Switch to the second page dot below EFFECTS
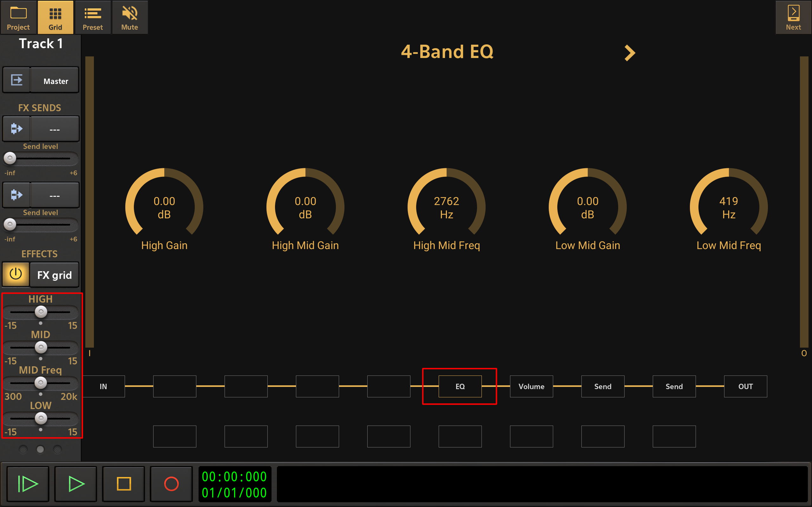This screenshot has width=812, height=507. coord(40,449)
